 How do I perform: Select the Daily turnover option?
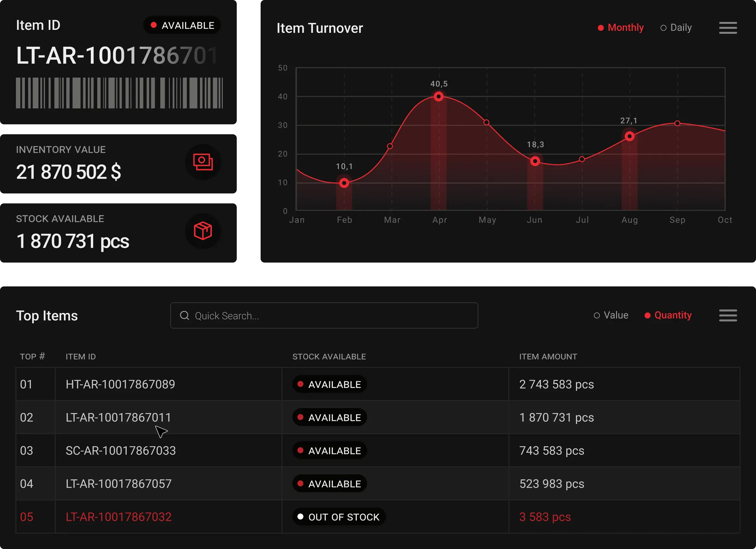676,28
